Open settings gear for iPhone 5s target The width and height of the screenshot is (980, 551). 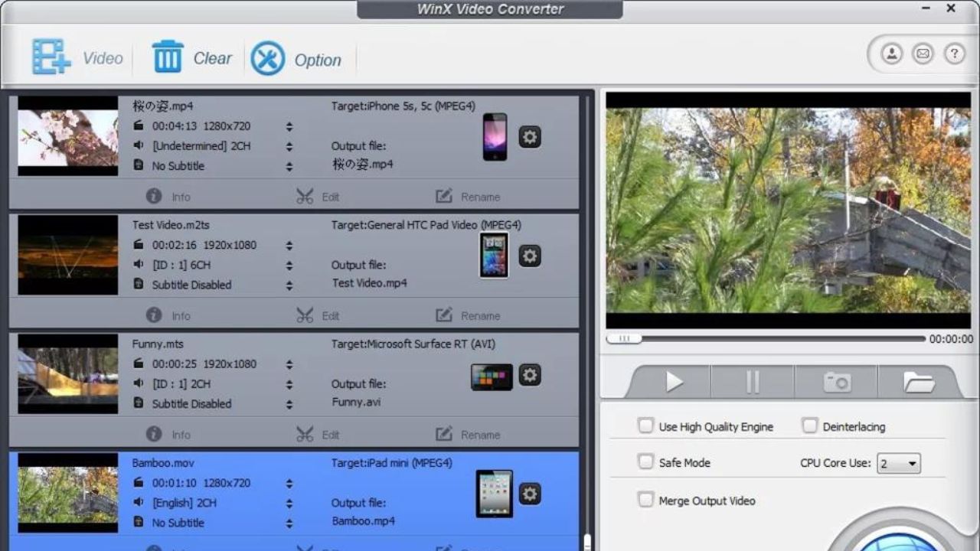pyautogui.click(x=530, y=137)
